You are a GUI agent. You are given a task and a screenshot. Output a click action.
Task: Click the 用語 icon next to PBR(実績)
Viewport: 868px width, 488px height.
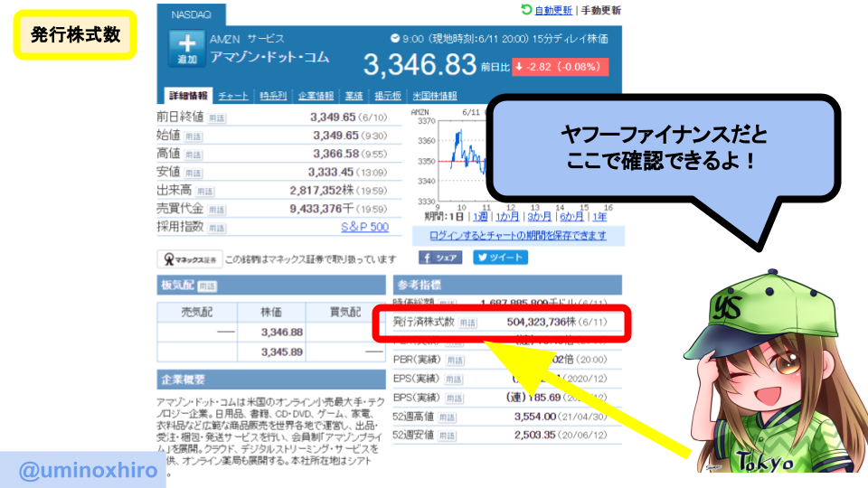[455, 361]
